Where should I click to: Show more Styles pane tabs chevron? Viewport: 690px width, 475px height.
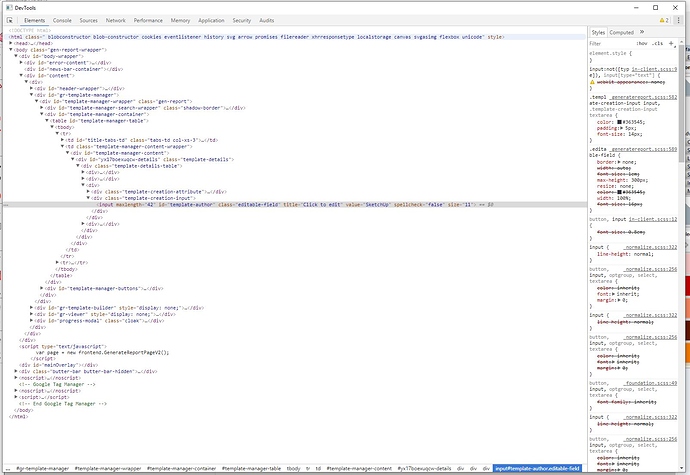click(642, 32)
